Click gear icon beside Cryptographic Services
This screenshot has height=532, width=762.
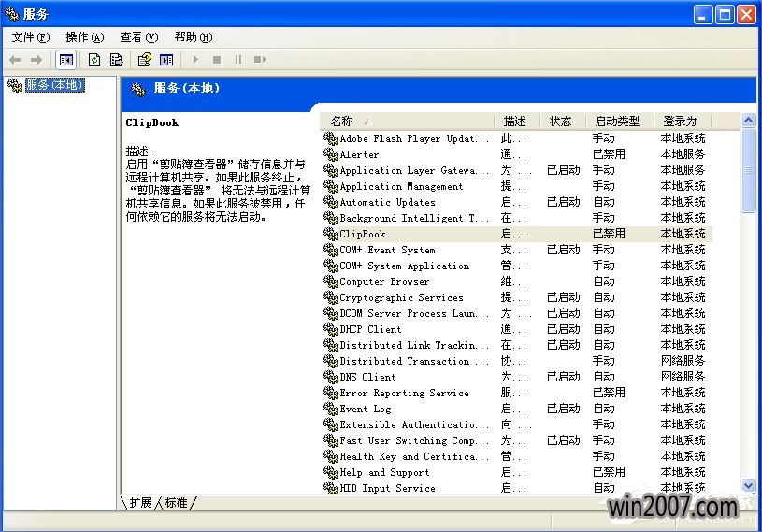click(330, 297)
